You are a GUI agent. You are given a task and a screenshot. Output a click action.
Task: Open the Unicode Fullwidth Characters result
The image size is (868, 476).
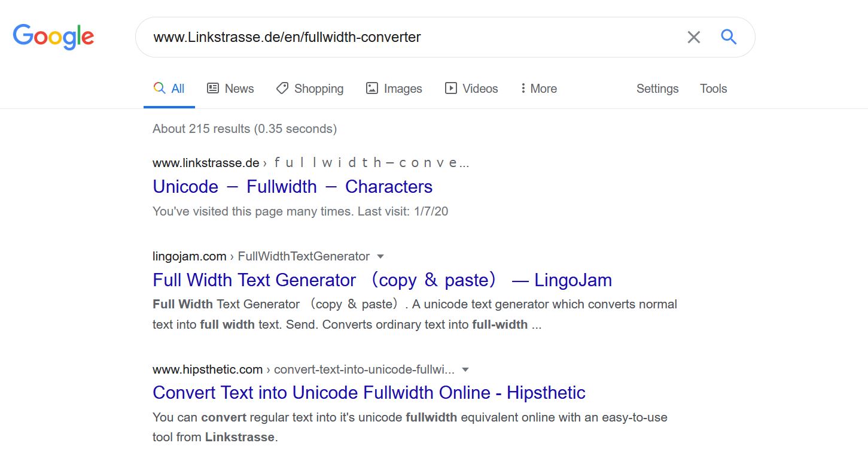(x=293, y=187)
